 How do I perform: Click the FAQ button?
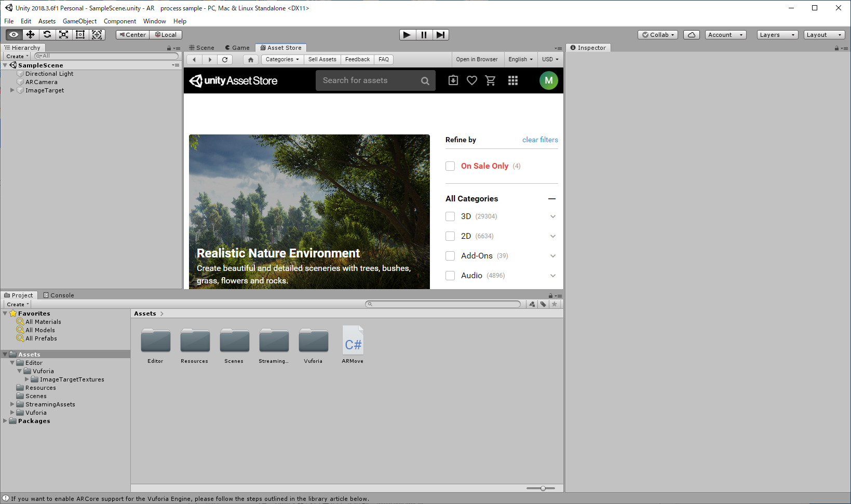[x=384, y=60]
